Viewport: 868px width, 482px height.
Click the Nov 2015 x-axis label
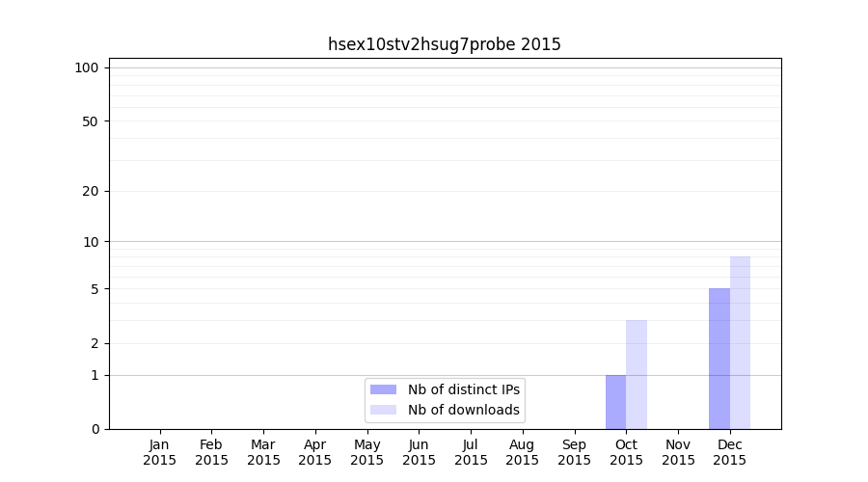tap(678, 452)
